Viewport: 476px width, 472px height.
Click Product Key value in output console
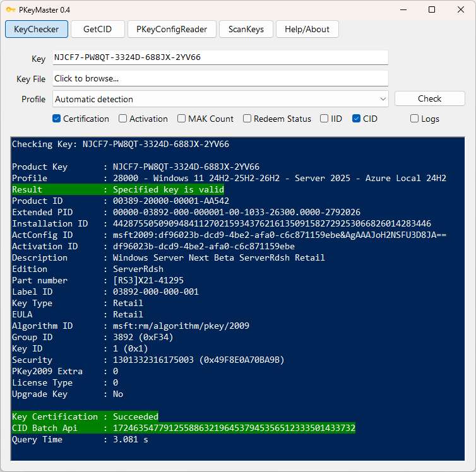click(186, 167)
